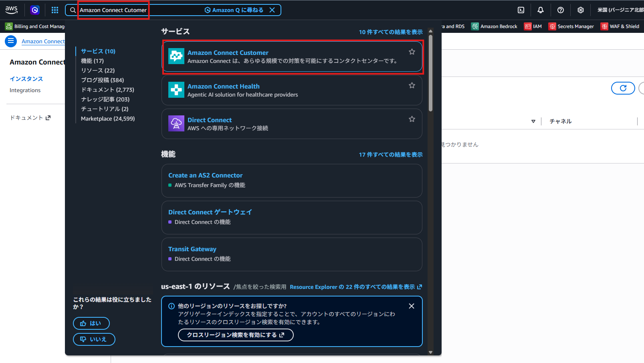The width and height of the screenshot is (644, 363).
Task: Open the region selector 米国 (バージニア北部)
Action: click(x=620, y=10)
